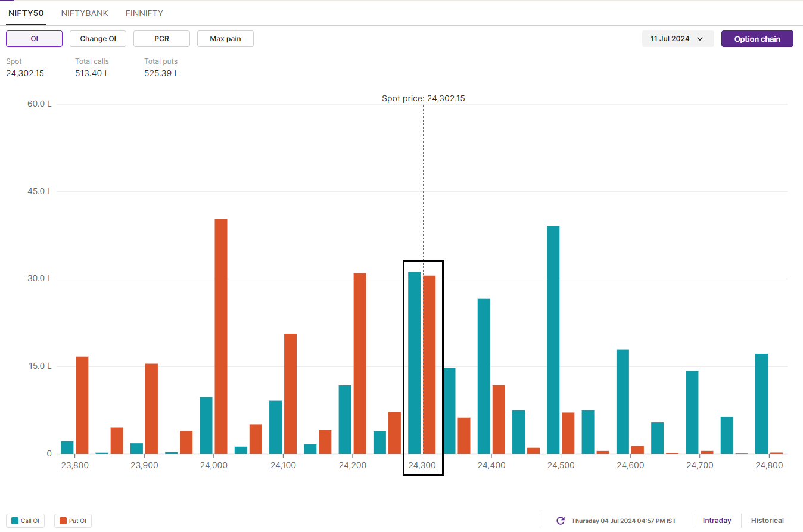
Task: Click the 45.0 L y-axis label
Action: (39, 191)
